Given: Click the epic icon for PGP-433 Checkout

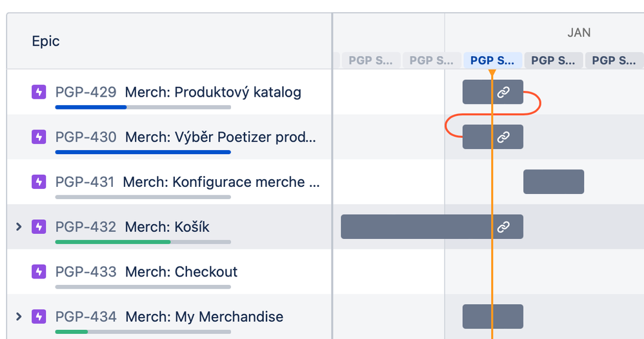Looking at the screenshot, I should tap(39, 272).
